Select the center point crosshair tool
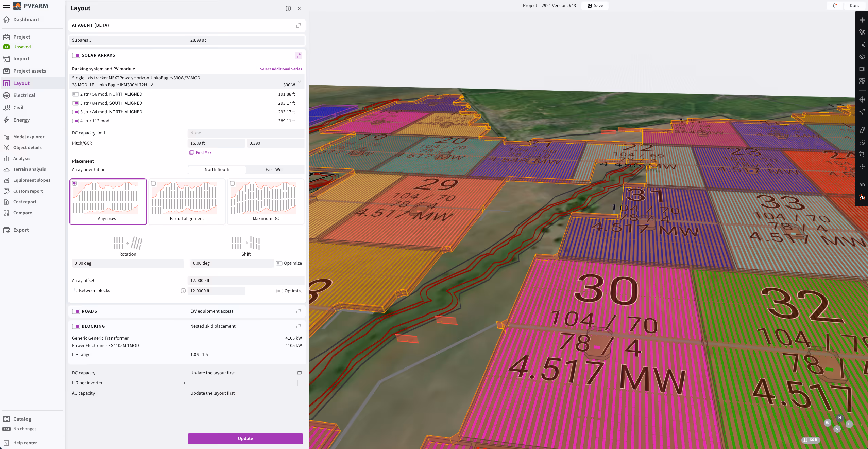The image size is (868, 449). click(862, 167)
